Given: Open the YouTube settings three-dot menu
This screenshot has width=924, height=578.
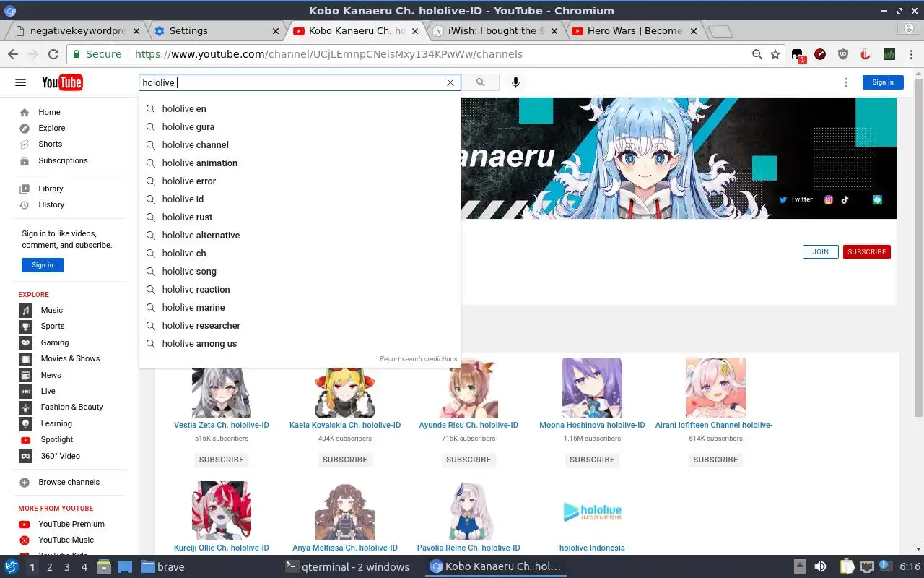Looking at the screenshot, I should tap(846, 82).
